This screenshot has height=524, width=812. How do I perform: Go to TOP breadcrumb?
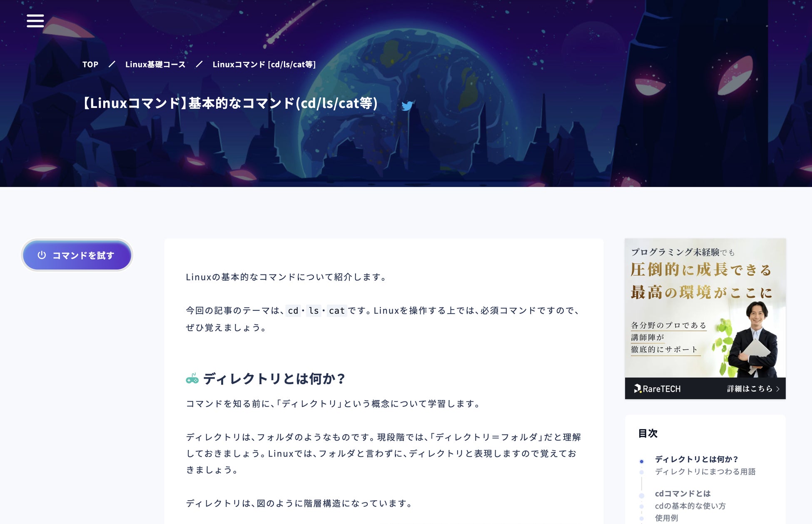(90, 65)
